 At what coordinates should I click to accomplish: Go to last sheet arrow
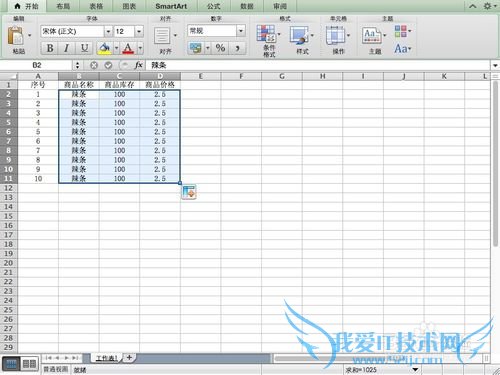(x=75, y=358)
